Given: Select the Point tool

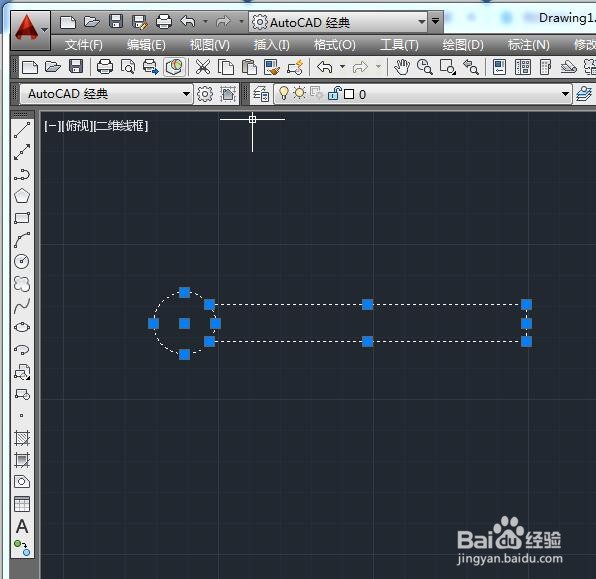Looking at the screenshot, I should 22,416.
